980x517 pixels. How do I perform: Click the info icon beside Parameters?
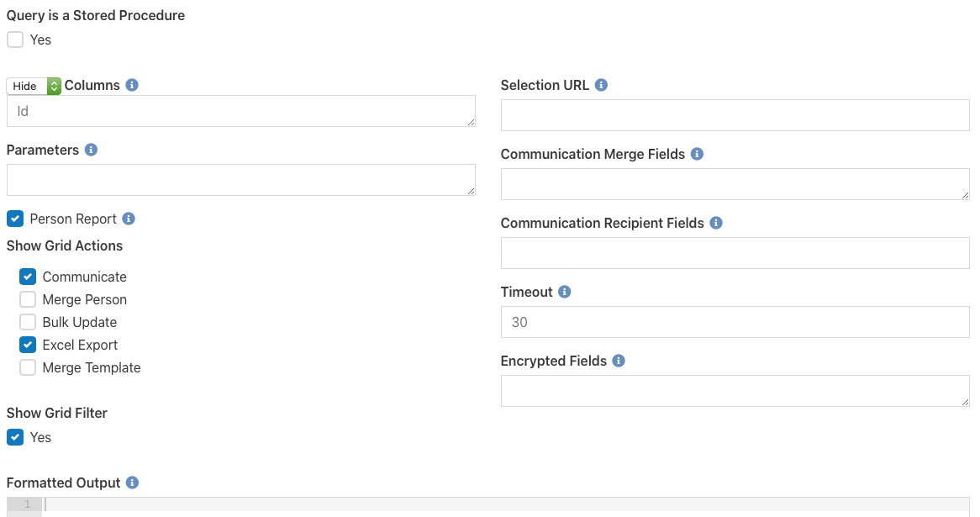(92, 150)
